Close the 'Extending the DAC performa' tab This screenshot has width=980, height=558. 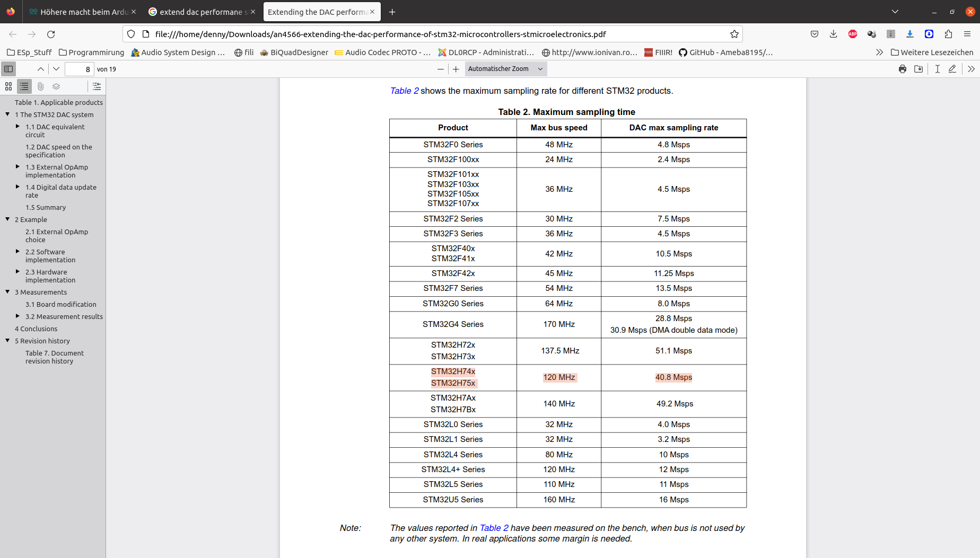click(372, 12)
